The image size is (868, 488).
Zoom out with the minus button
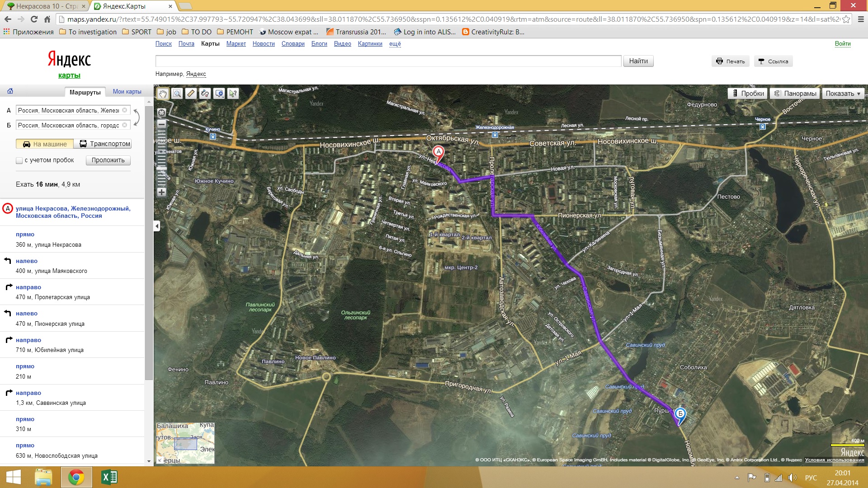click(x=161, y=124)
